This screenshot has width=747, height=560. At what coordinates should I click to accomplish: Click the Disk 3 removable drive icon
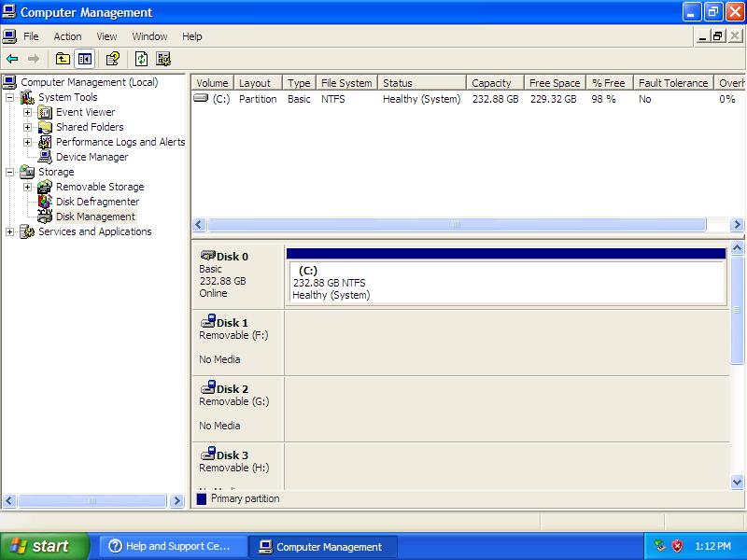pyautogui.click(x=207, y=453)
